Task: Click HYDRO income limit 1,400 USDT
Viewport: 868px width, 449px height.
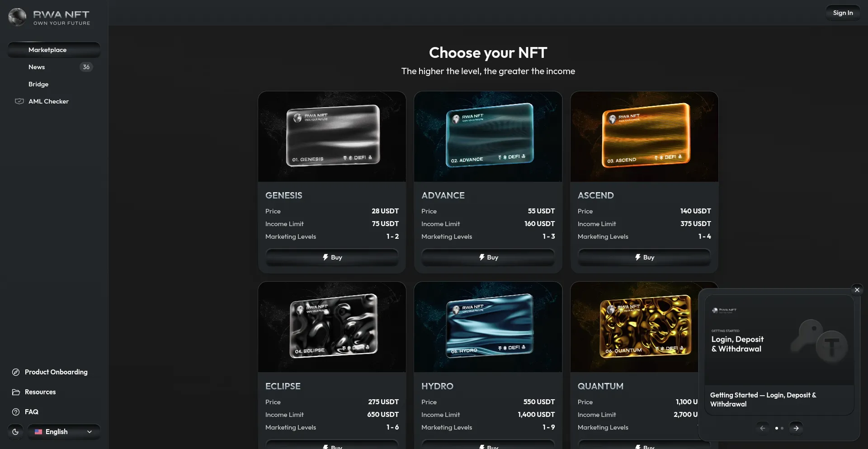Action: [x=536, y=415]
